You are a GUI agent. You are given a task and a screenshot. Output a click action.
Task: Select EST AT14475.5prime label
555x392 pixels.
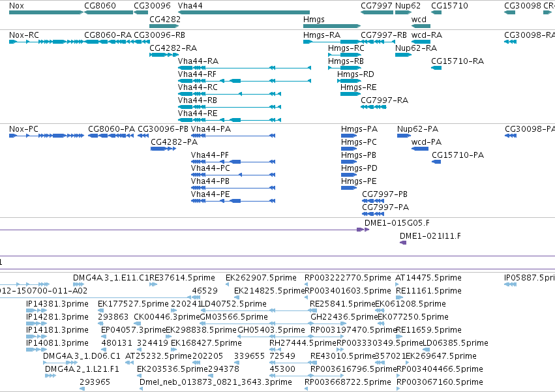tap(428, 278)
